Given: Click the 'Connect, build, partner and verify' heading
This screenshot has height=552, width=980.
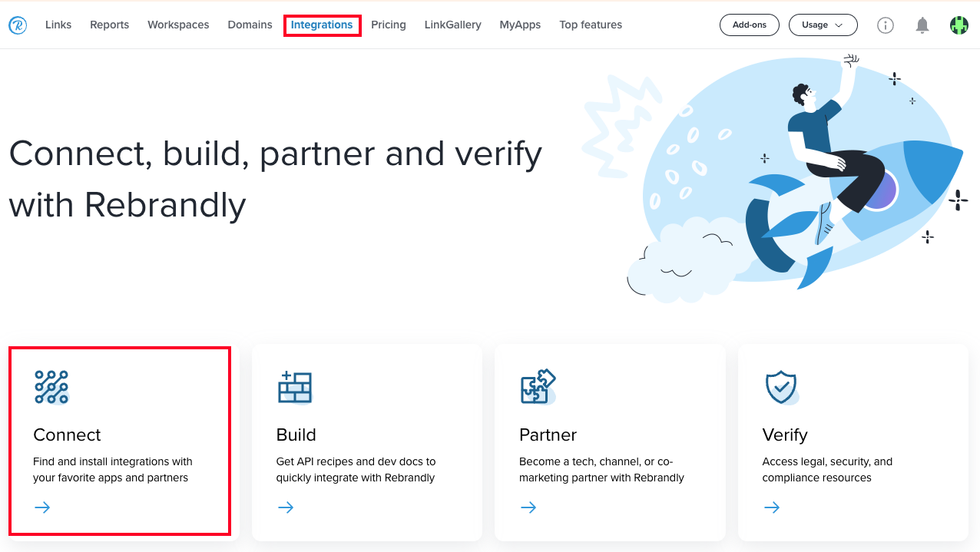Looking at the screenshot, I should [276, 179].
